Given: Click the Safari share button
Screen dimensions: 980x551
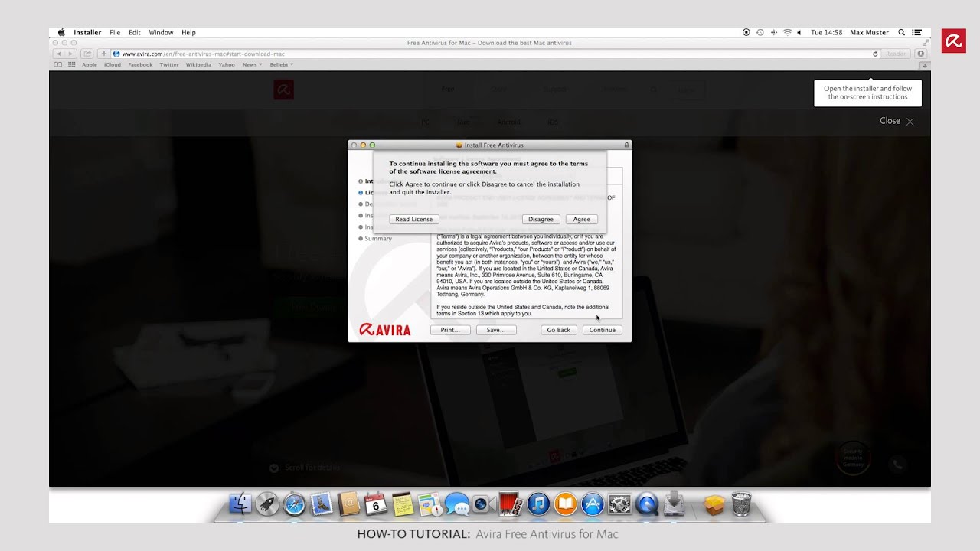Looking at the screenshot, I should tap(87, 54).
